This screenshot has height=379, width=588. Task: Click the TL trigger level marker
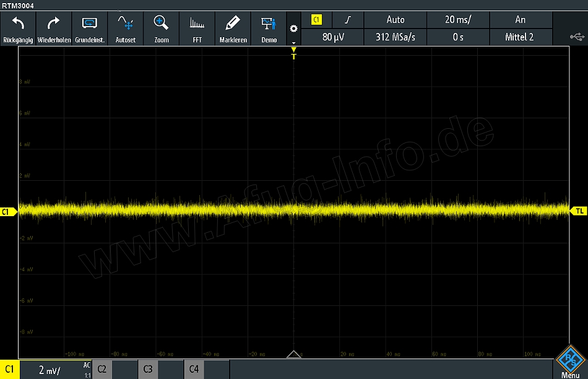(x=579, y=211)
